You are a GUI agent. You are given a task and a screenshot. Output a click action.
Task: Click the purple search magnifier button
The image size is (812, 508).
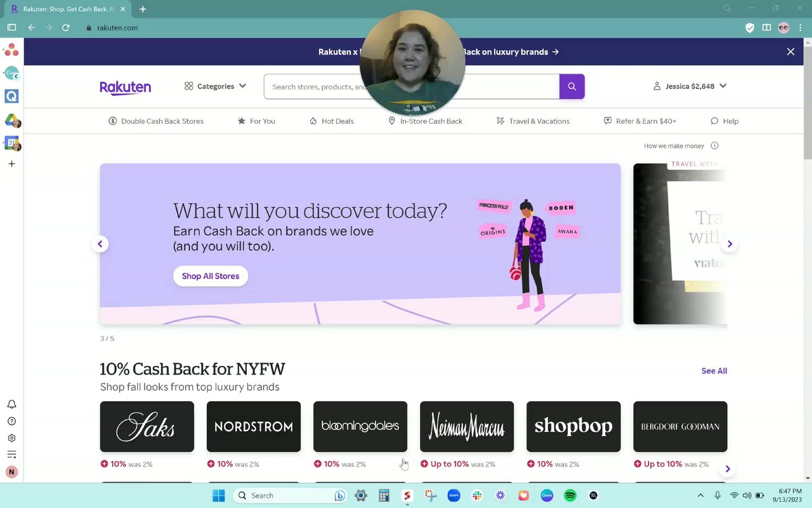(572, 86)
